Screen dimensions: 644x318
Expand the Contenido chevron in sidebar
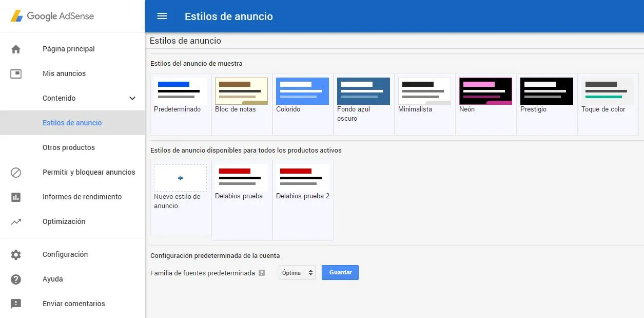[132, 99]
